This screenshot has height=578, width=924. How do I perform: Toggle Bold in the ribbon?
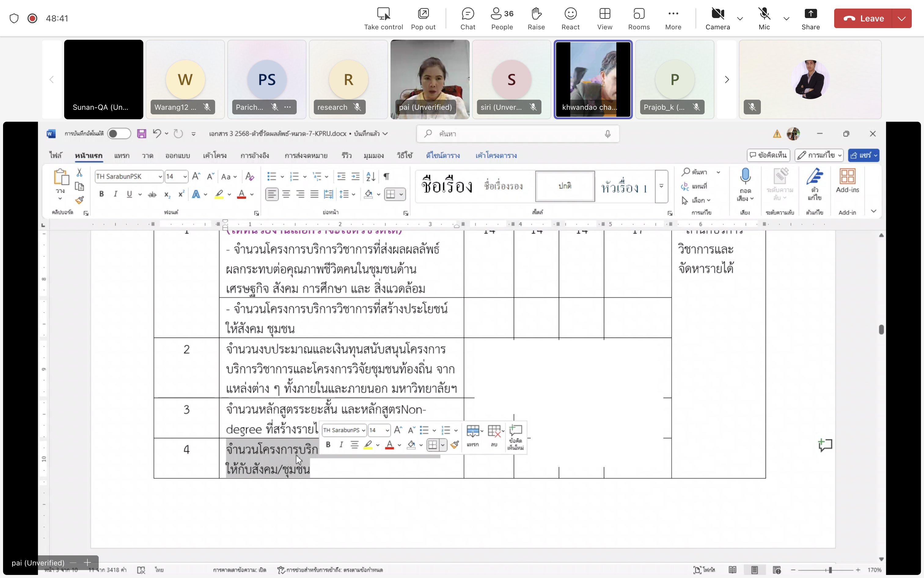click(x=101, y=194)
